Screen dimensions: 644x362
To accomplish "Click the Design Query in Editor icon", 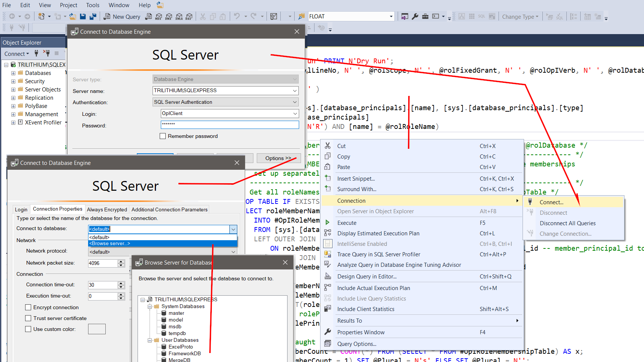I will [328, 276].
